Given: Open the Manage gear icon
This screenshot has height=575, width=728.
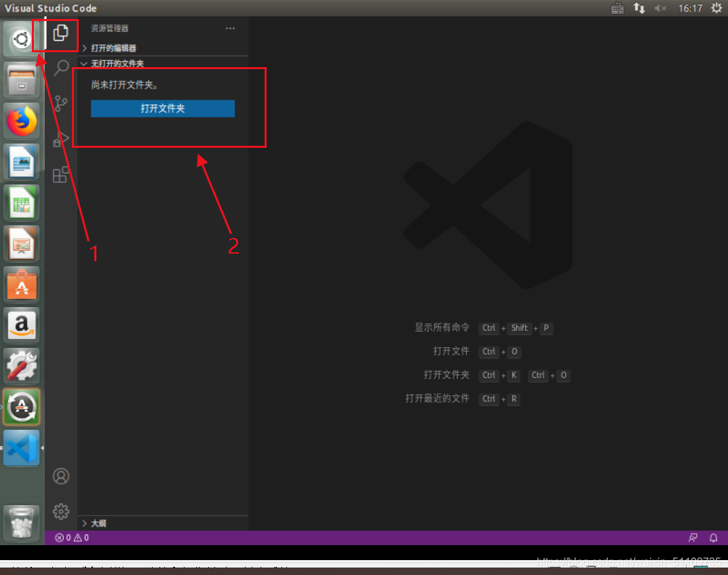Looking at the screenshot, I should click(x=61, y=511).
